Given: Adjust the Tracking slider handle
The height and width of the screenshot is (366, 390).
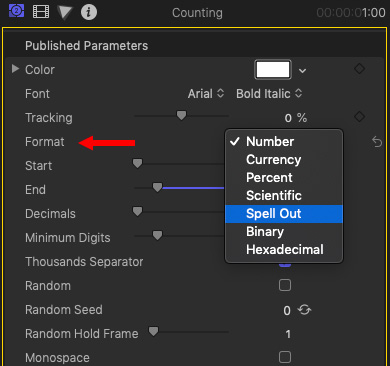Looking at the screenshot, I should 181,116.
